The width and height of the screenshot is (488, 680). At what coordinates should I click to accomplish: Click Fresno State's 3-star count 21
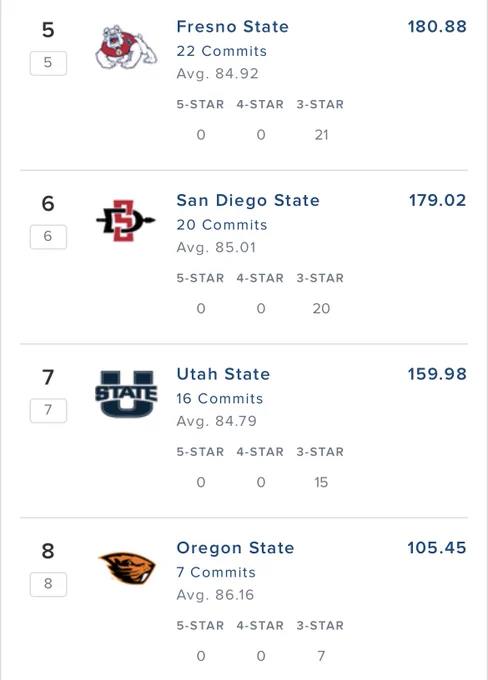pos(321,135)
